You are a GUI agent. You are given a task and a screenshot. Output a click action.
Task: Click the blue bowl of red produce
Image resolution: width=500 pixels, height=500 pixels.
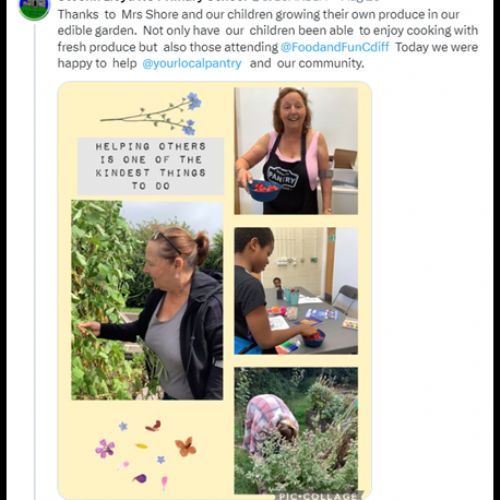[x=264, y=190]
